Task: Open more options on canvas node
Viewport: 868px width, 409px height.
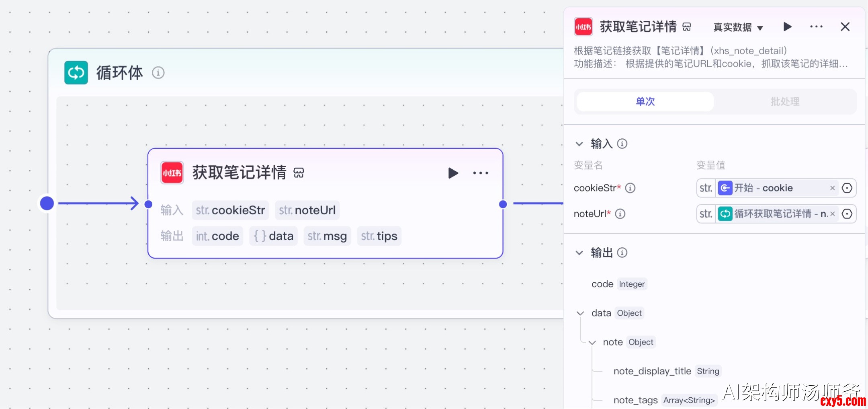Action: point(481,173)
